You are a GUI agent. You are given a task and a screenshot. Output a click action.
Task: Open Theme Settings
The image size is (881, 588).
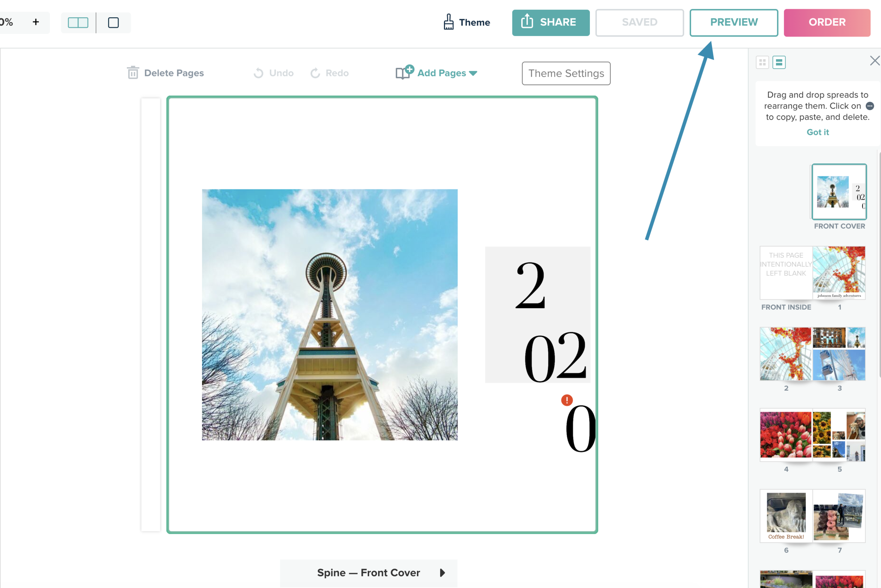[x=566, y=73]
